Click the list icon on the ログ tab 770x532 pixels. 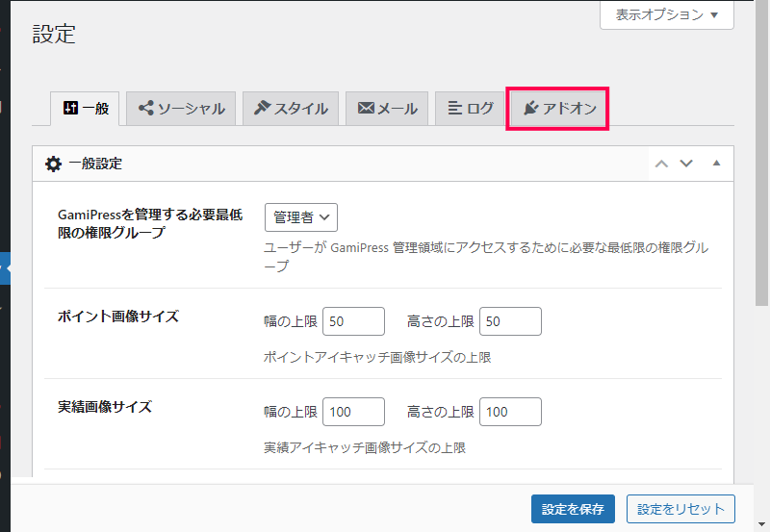point(454,108)
